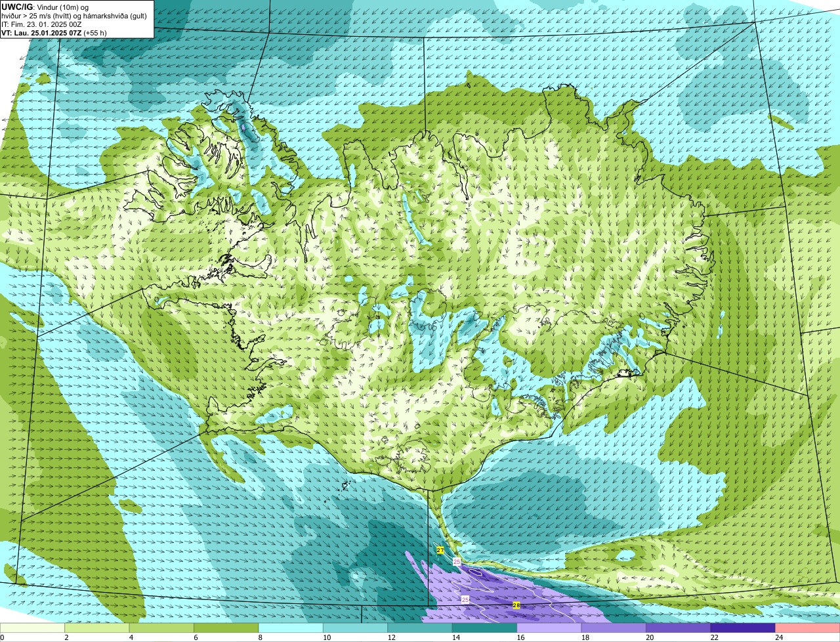Click the 'VT: Lau. 25.01.2025 07Z (+55 h)' line

tap(54, 33)
